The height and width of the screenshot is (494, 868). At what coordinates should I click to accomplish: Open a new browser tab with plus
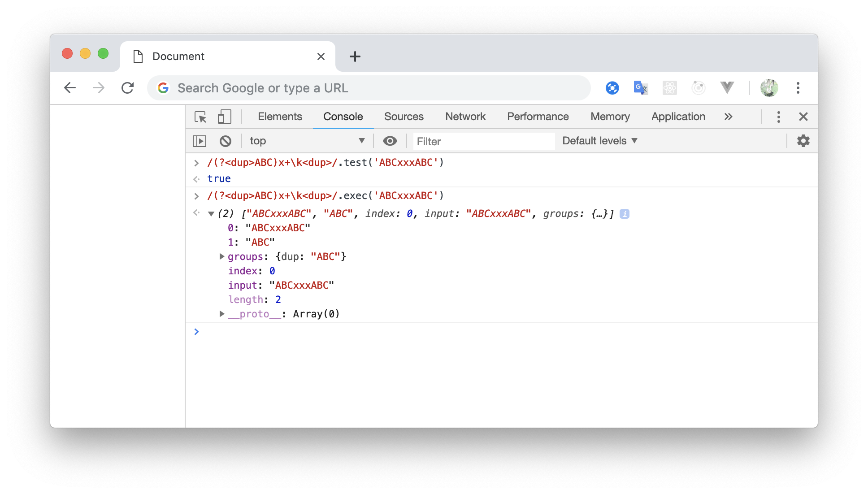355,56
